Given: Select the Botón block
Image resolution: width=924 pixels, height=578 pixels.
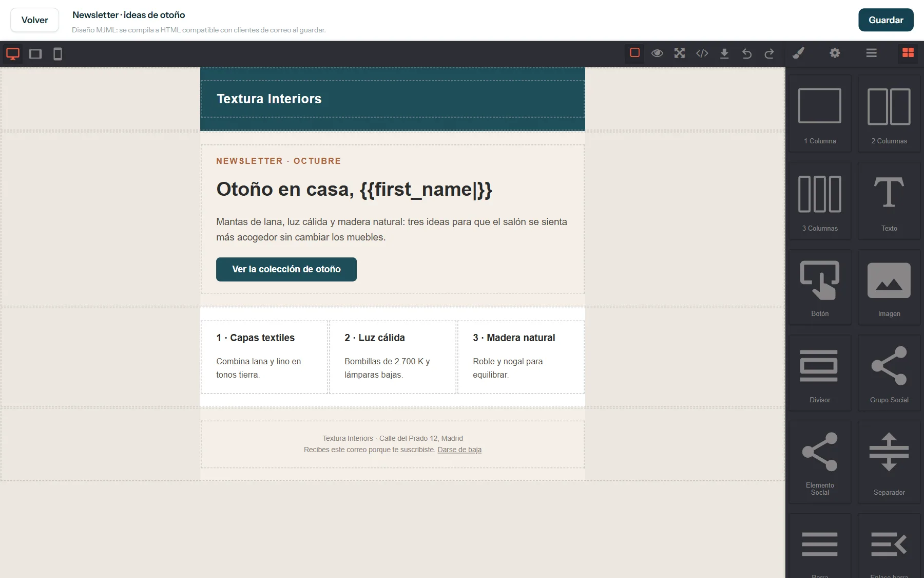Looking at the screenshot, I should pyautogui.click(x=820, y=287).
